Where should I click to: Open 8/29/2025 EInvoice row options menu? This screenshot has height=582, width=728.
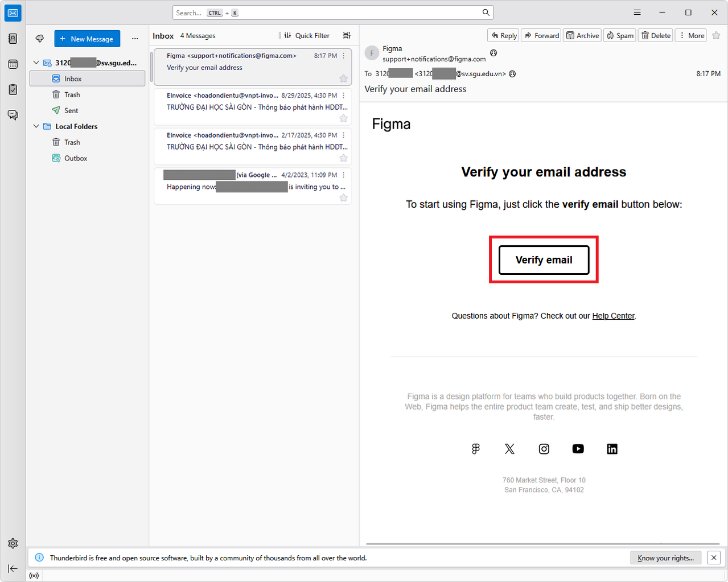click(x=344, y=96)
